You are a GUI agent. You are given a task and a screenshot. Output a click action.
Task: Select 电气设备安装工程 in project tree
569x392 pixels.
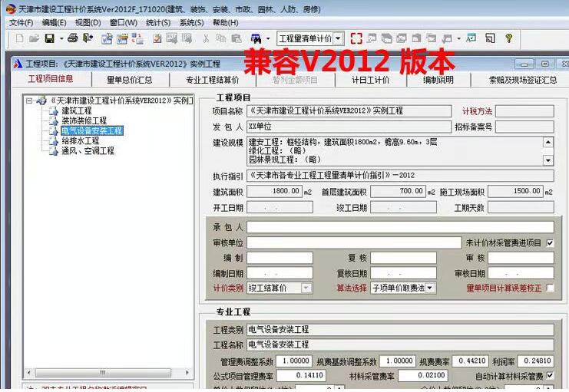pos(92,130)
